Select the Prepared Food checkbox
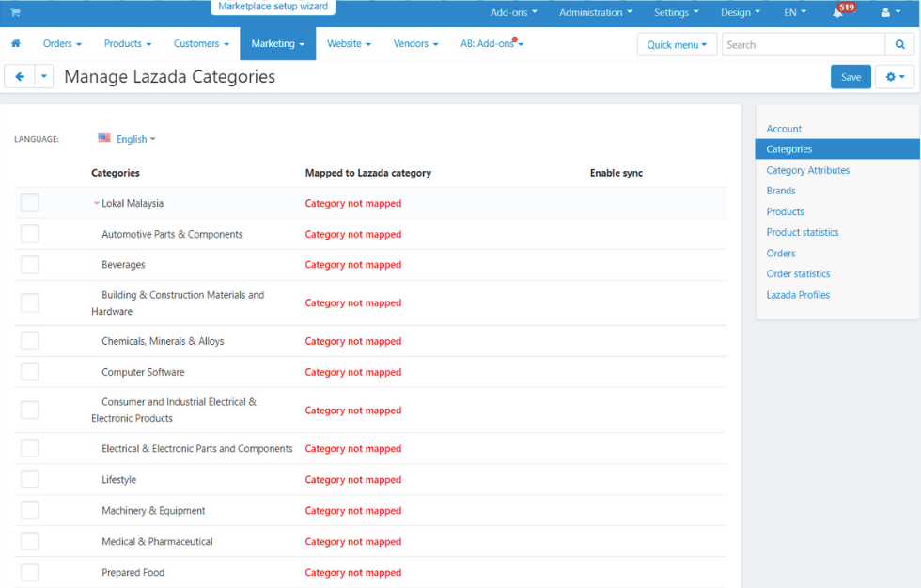The width and height of the screenshot is (921, 588). 29,572
